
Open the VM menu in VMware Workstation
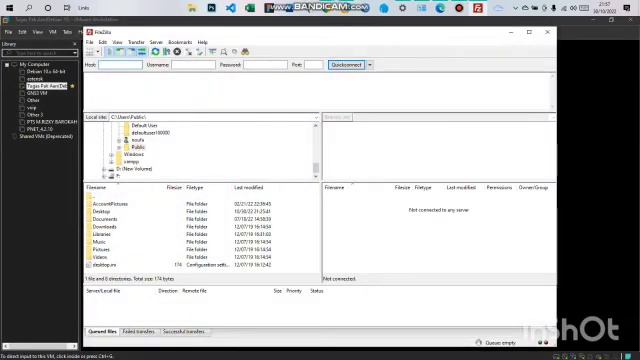click(x=53, y=32)
